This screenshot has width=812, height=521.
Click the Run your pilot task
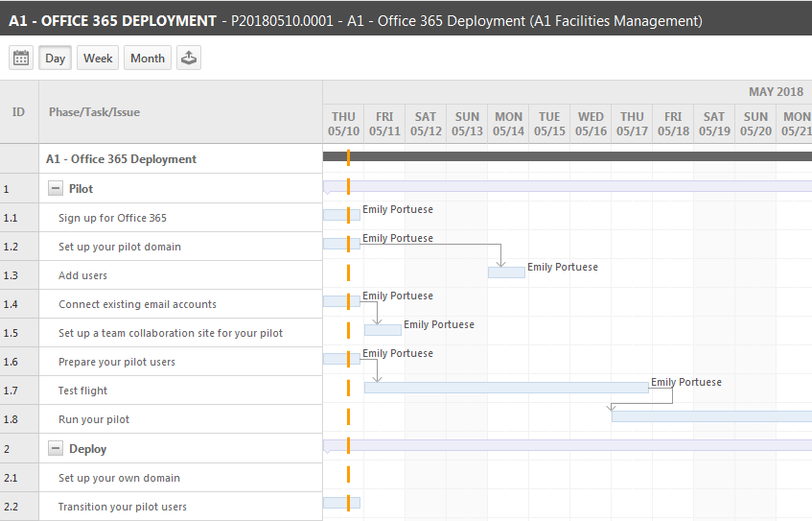pos(94,419)
